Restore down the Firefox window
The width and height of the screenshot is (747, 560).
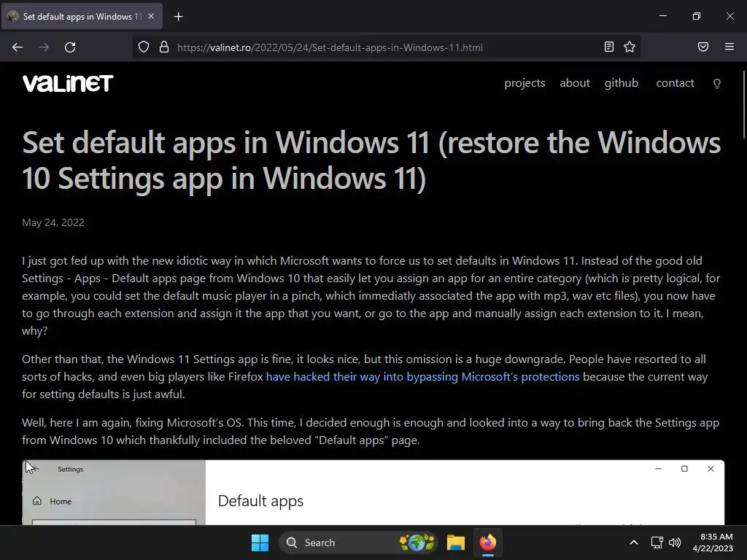[x=697, y=16]
